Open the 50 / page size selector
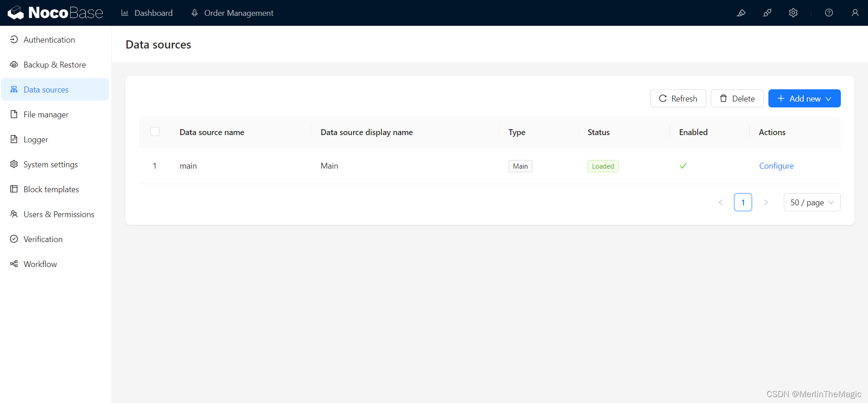Viewport: 868px width, 403px height. (812, 202)
